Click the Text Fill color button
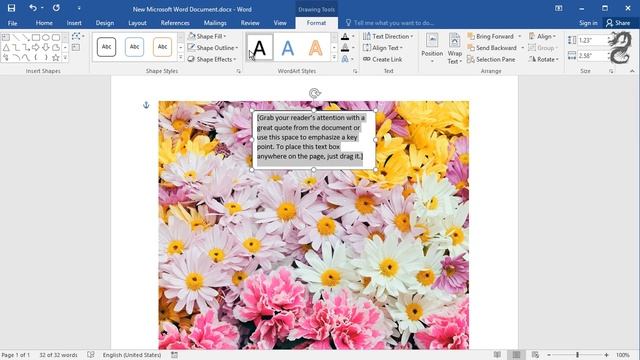 [345, 37]
